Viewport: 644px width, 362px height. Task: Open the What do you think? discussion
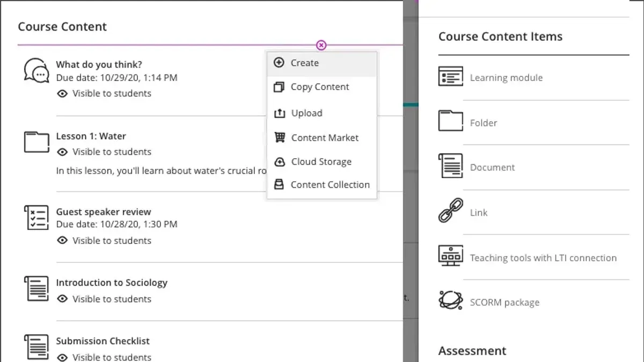(99, 64)
